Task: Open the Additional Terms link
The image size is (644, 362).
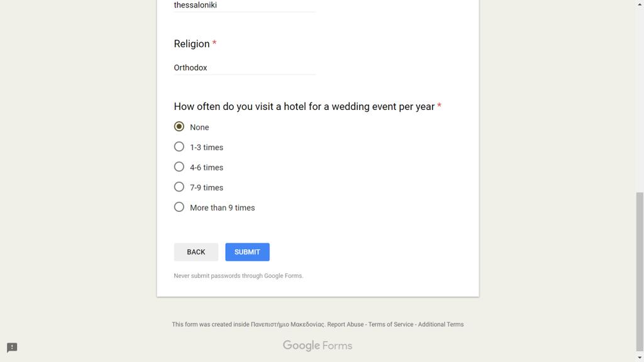Action: (x=441, y=324)
